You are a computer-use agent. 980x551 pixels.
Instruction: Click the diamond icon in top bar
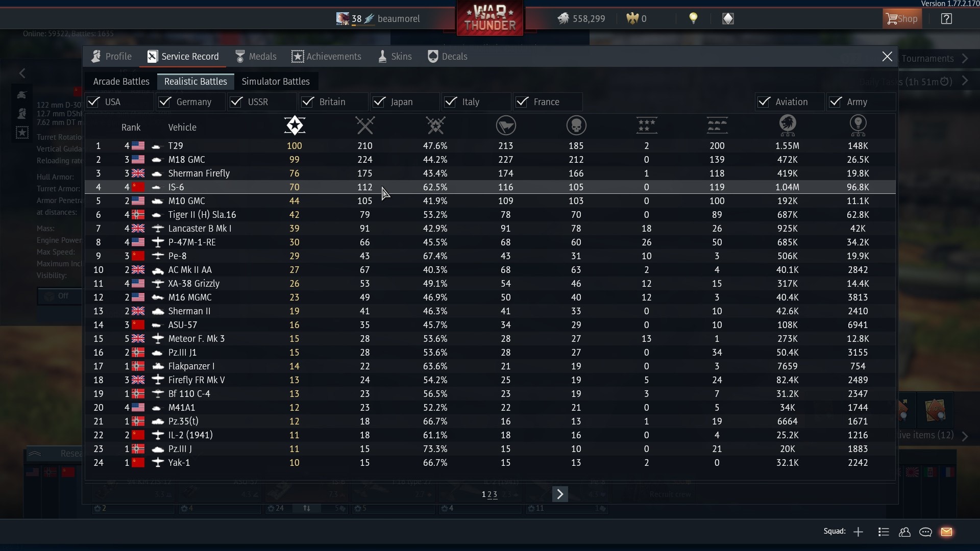728,19
